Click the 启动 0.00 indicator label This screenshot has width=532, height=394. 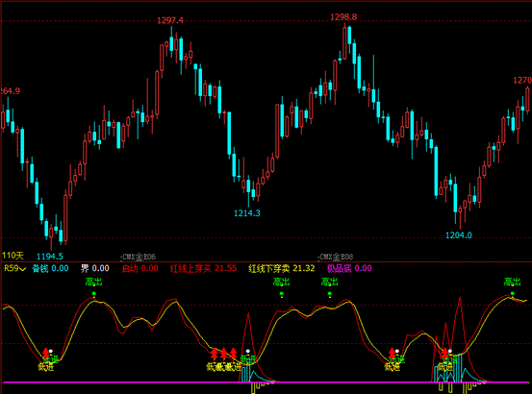(139, 269)
